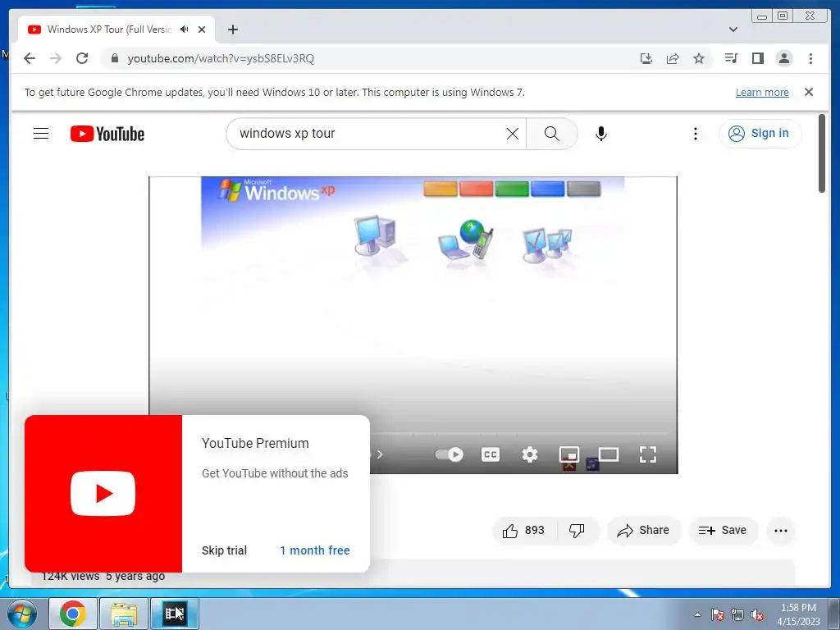Click the red YouTube Premium logo image
This screenshot has width=840, height=630.
103,493
